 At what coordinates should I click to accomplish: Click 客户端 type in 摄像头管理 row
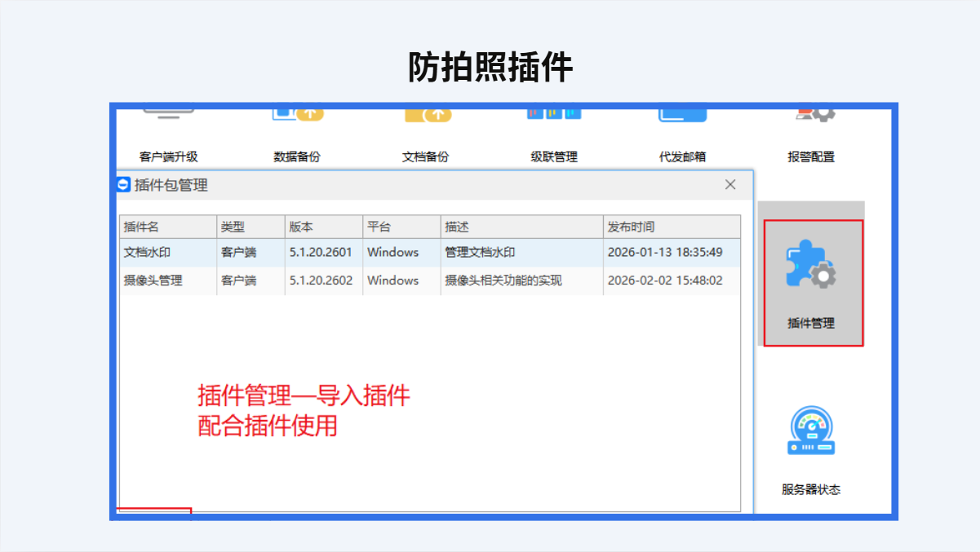point(238,280)
